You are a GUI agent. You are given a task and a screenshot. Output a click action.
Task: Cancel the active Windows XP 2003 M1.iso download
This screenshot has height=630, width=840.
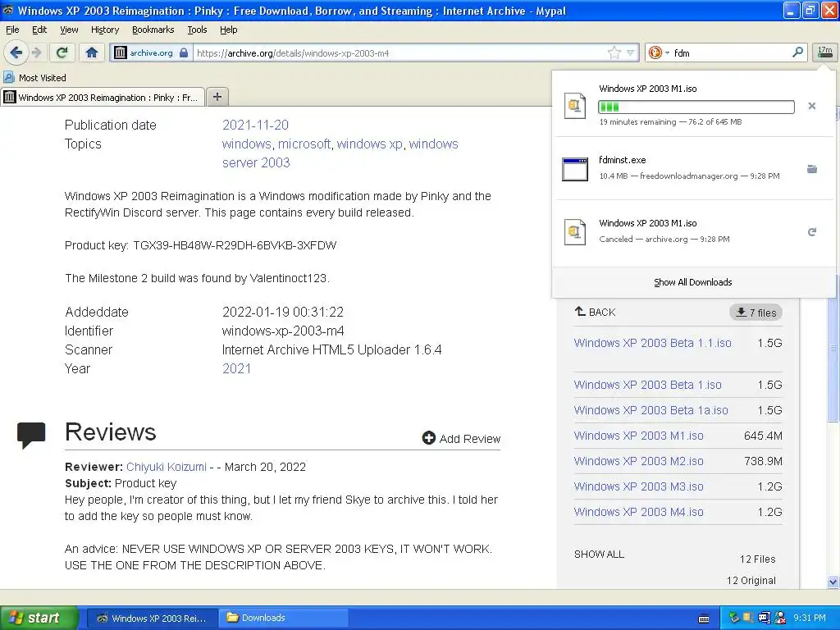click(x=811, y=106)
